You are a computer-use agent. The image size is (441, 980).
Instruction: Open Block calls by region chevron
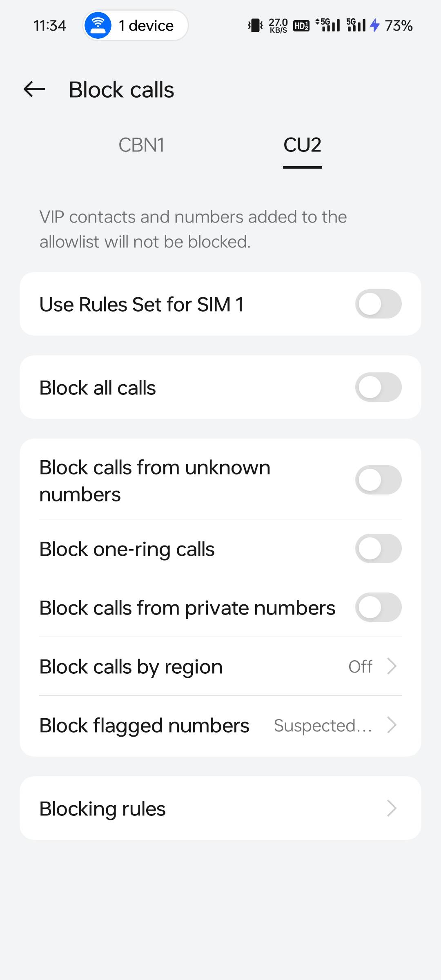[392, 666]
